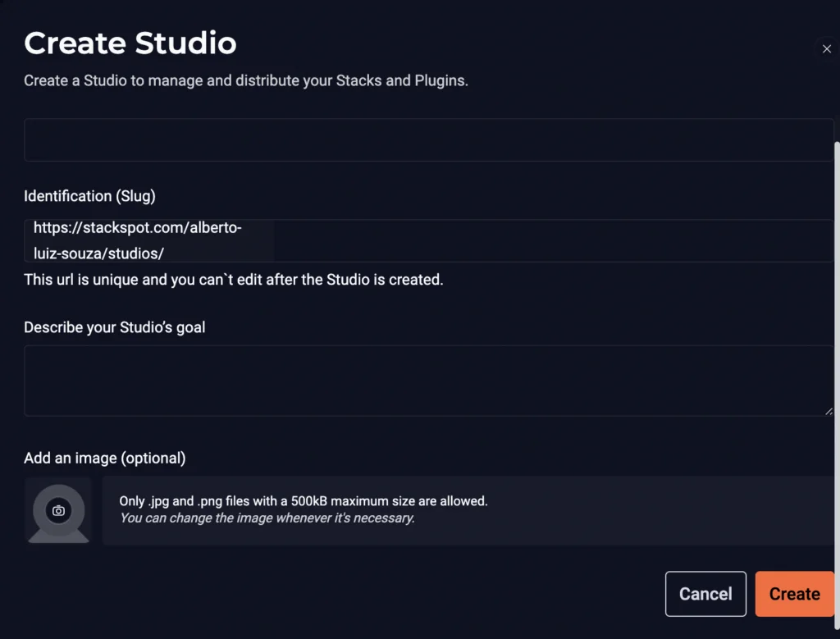Click the 'Describe your Studio's goal' label
This screenshot has height=639, width=840.
tap(115, 327)
